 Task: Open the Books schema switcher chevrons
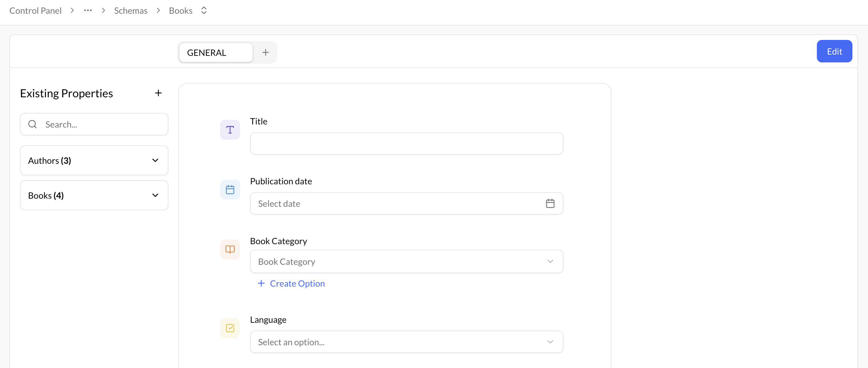tap(204, 11)
